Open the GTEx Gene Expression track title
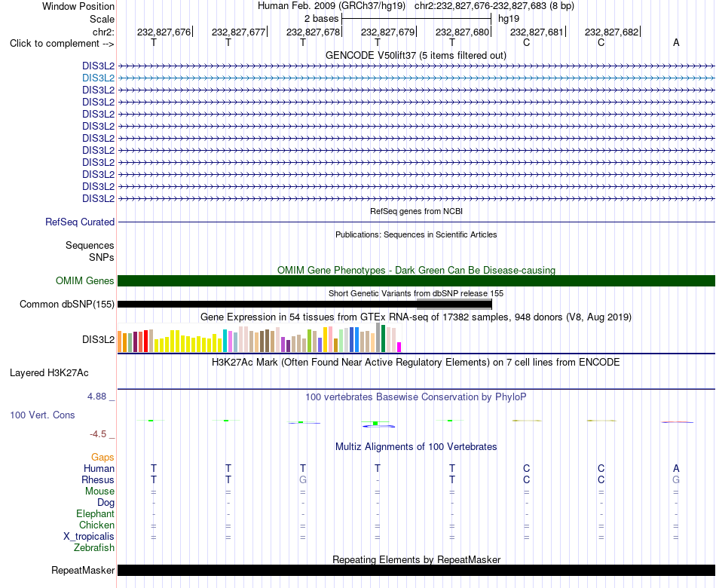This screenshot has width=716, height=588. point(416,317)
